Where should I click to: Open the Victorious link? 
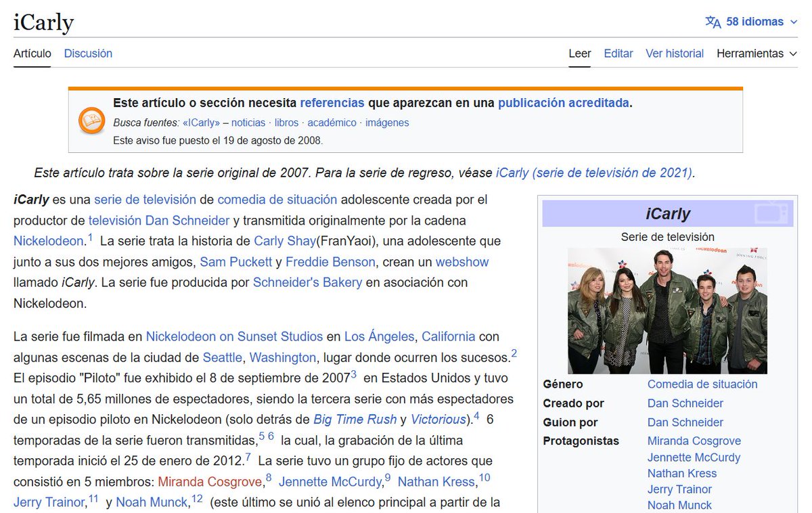click(438, 419)
